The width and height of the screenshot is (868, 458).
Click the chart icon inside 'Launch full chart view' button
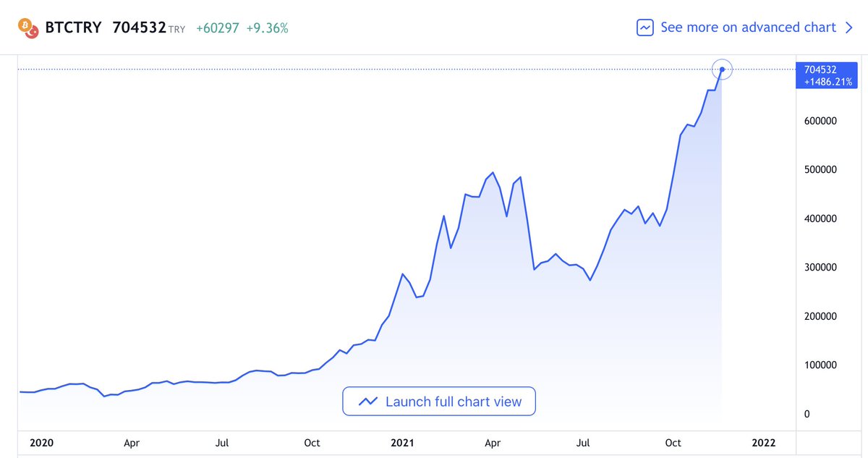pos(367,402)
